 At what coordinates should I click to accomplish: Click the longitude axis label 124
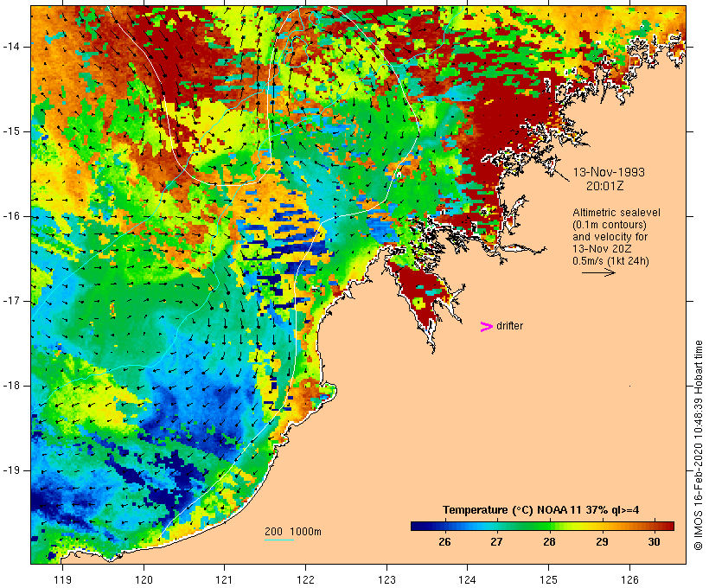(x=467, y=579)
